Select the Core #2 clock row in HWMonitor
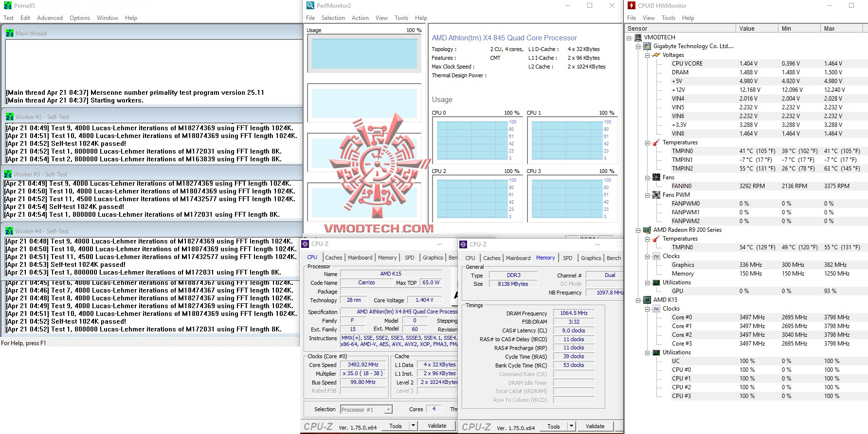The height and width of the screenshot is (434, 868). coord(747,335)
